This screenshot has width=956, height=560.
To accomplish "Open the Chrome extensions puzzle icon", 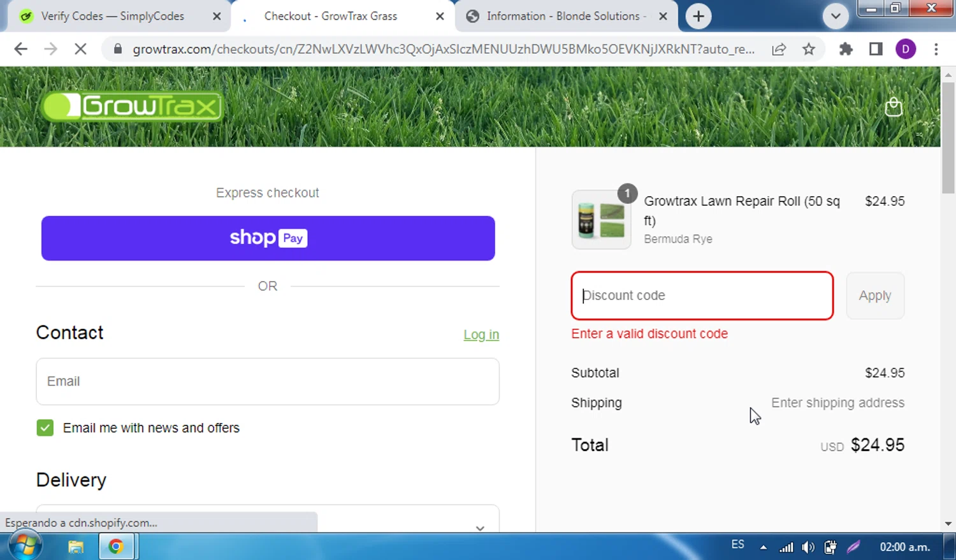I will [x=846, y=49].
